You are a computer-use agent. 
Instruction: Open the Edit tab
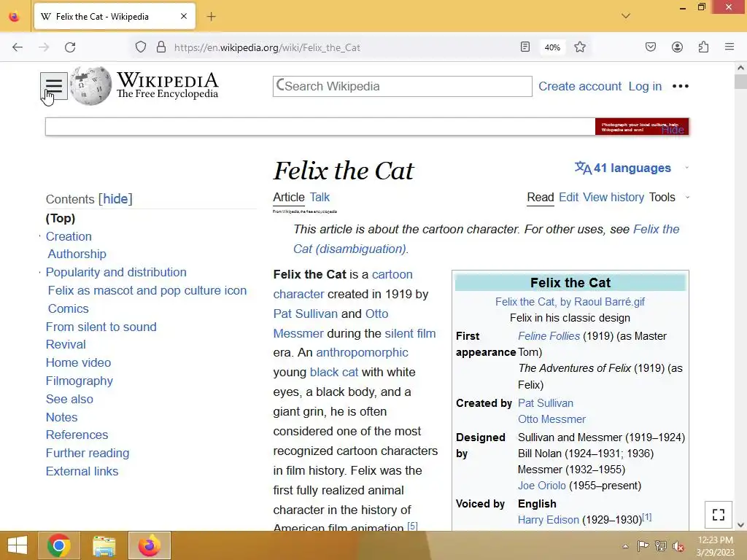point(568,197)
